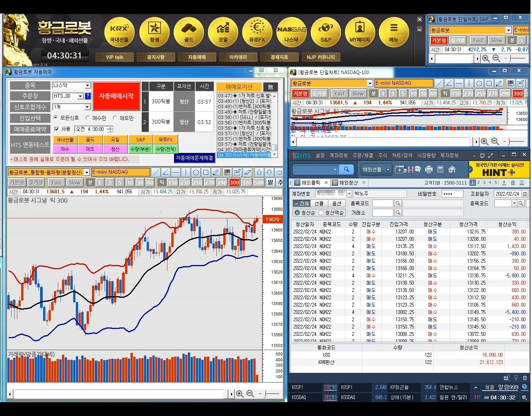The width and height of the screenshot is (532, 416).
Task: Open the KRX 국내선물 gold coin icon
Action: point(119,32)
